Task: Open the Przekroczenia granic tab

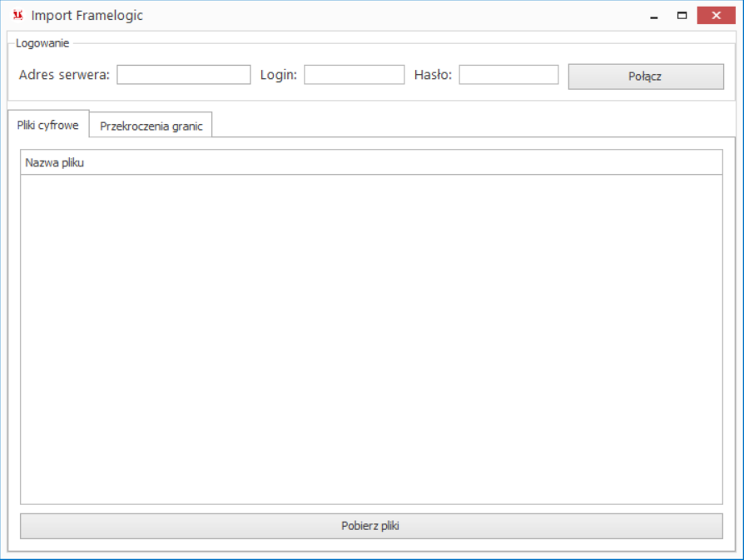Action: tap(151, 126)
